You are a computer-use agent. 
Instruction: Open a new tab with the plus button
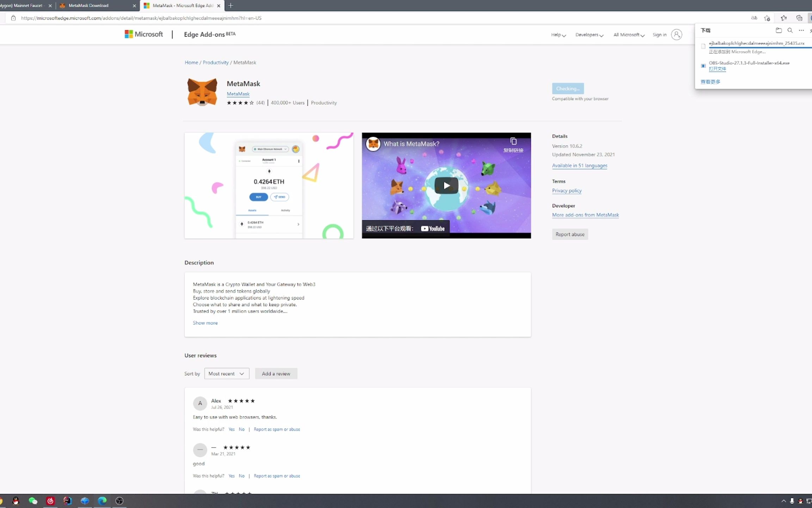point(230,6)
